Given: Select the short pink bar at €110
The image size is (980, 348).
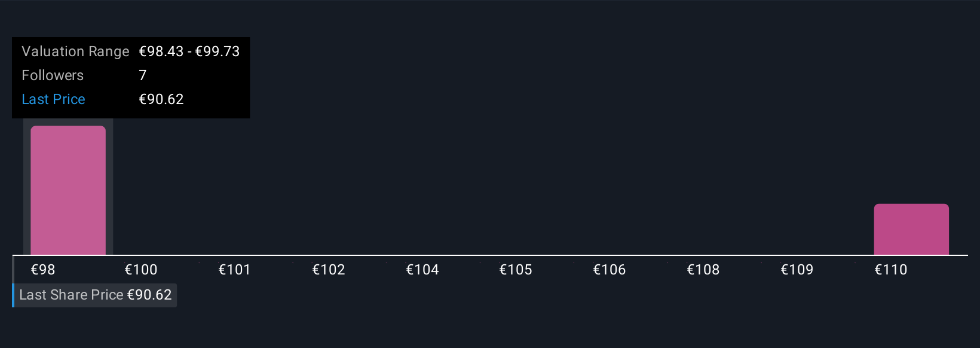Looking at the screenshot, I should (x=911, y=230).
